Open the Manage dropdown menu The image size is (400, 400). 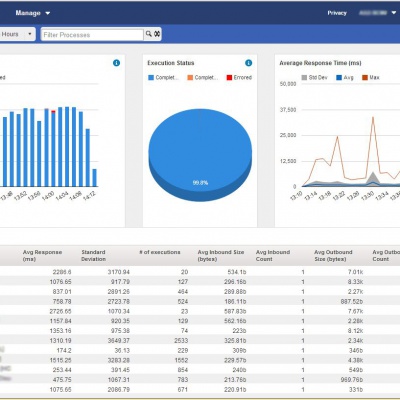33,13
